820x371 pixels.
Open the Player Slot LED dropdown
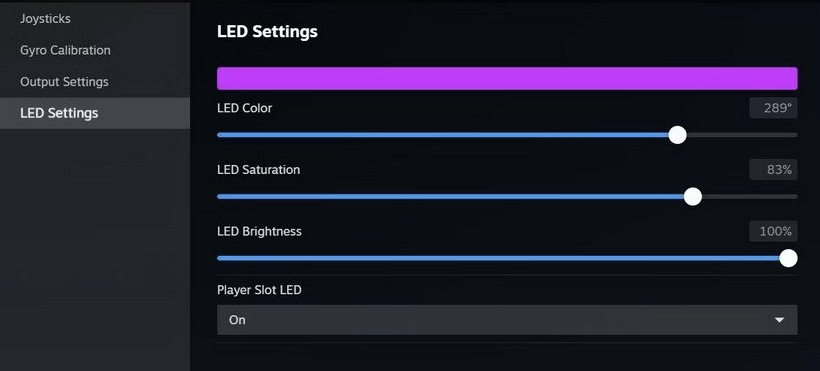pyautogui.click(x=507, y=320)
